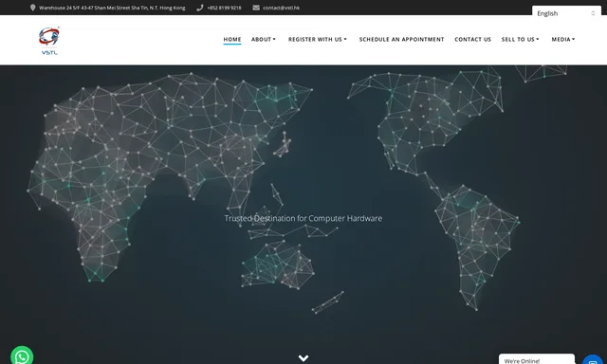The height and width of the screenshot is (364, 607).
Task: Click the envelope email icon
Action: coord(256,8)
